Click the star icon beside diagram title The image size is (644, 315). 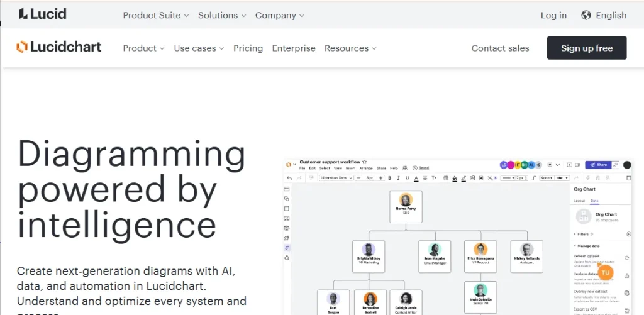point(365,162)
